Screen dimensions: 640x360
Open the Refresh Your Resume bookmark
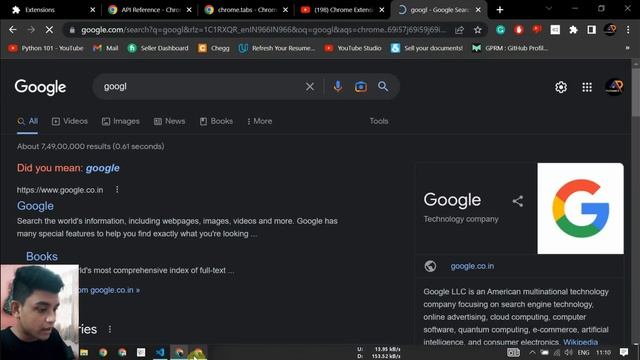coord(277,48)
